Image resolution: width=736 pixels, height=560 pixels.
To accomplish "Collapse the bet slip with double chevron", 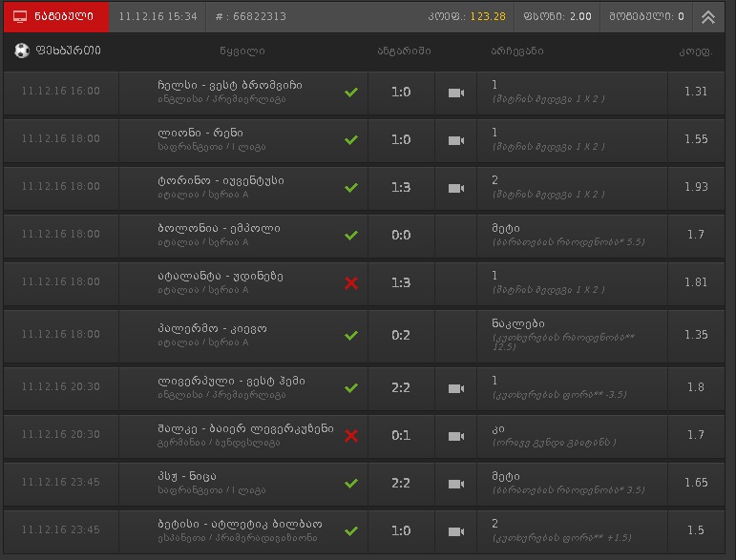I will coord(707,17).
